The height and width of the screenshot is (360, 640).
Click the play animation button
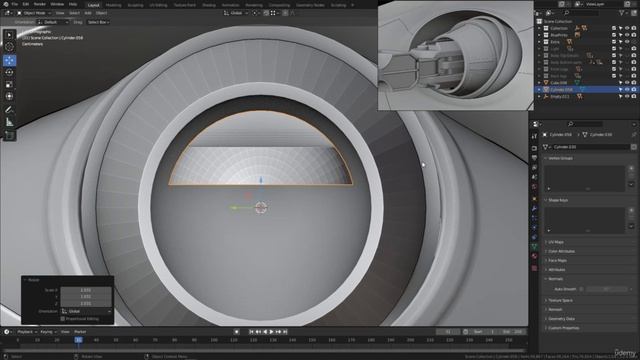[271, 332]
